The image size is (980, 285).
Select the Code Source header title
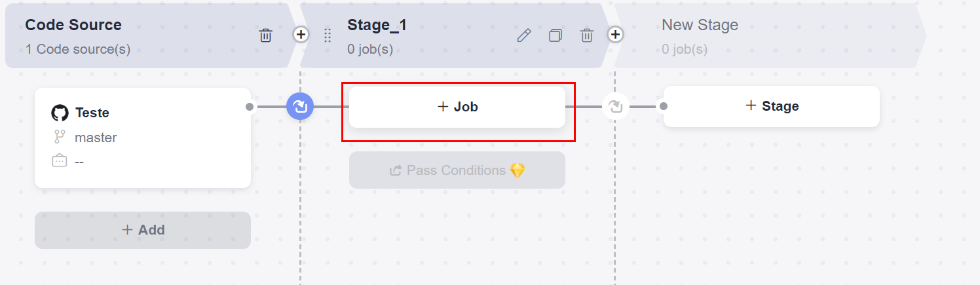coord(73,25)
